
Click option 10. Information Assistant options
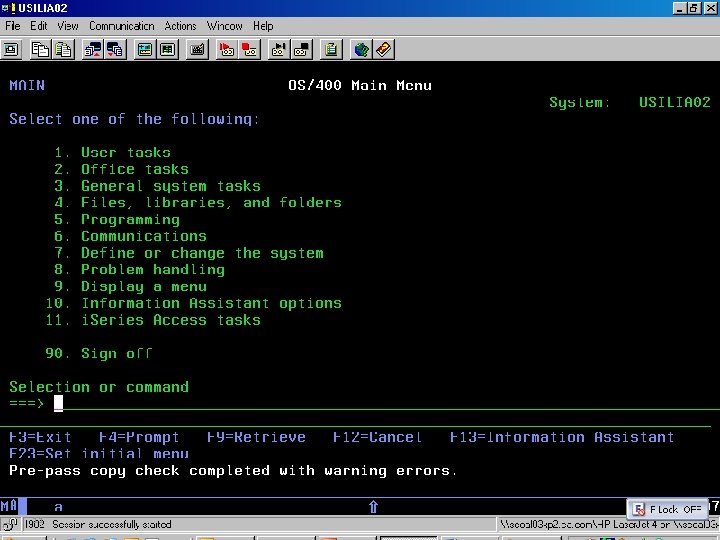pos(193,303)
